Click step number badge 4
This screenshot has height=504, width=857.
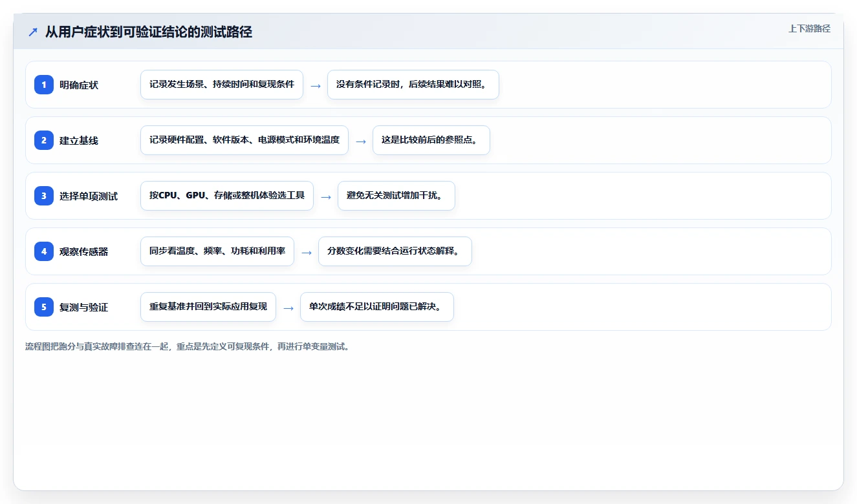tap(44, 251)
